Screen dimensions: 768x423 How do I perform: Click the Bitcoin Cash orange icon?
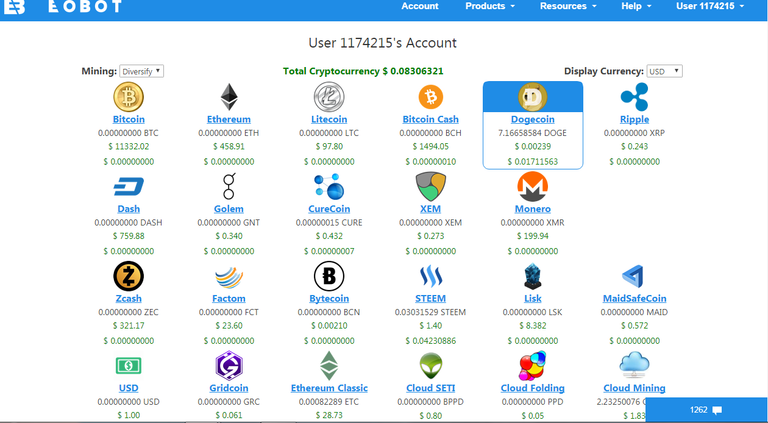[431, 97]
